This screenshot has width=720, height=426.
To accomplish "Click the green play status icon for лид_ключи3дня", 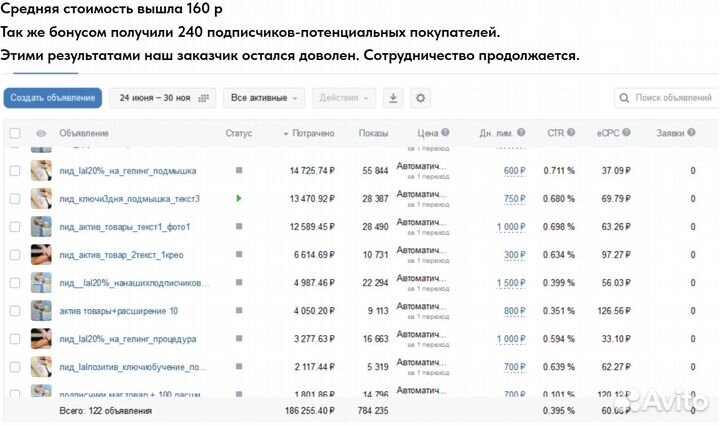I will (x=239, y=198).
